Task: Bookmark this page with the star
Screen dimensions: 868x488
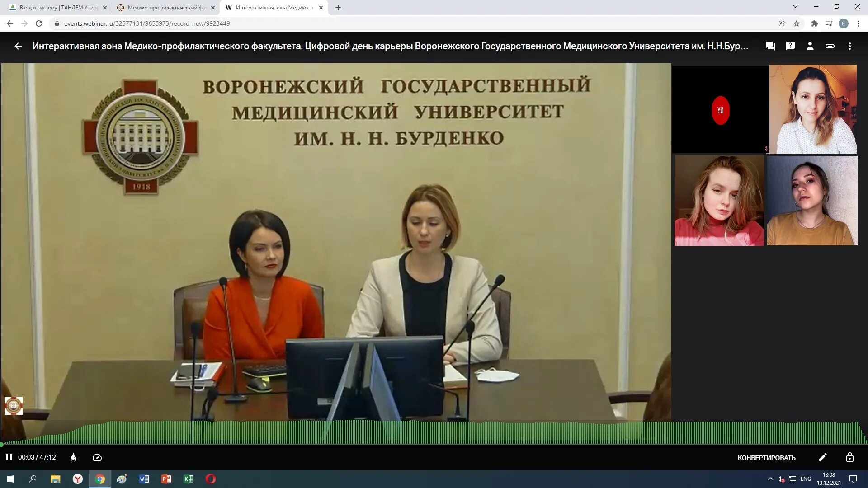Action: 797,23
